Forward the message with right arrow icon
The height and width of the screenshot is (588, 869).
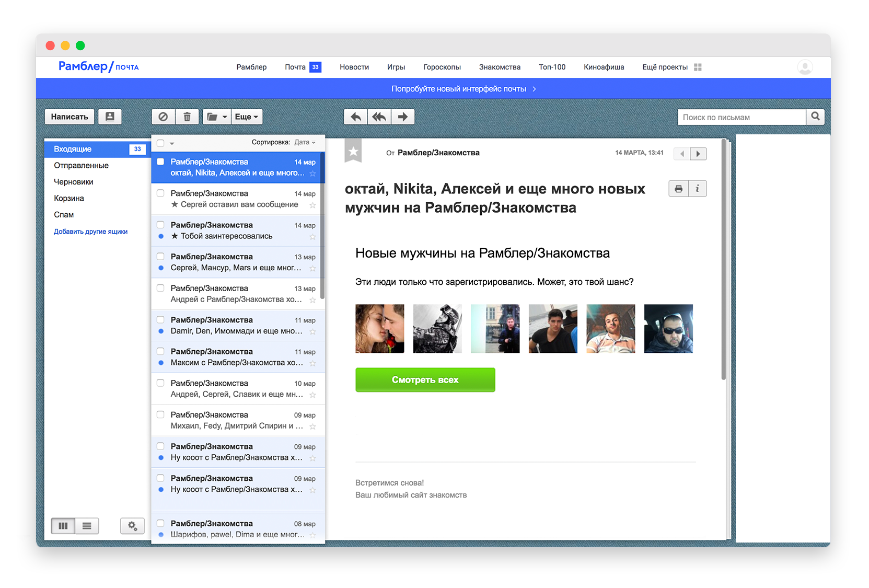[x=403, y=117]
